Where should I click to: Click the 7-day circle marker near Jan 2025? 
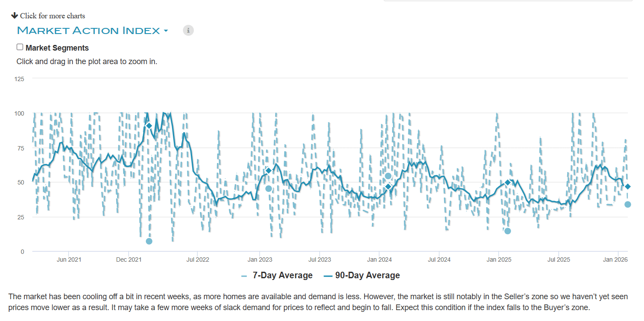[x=507, y=231]
